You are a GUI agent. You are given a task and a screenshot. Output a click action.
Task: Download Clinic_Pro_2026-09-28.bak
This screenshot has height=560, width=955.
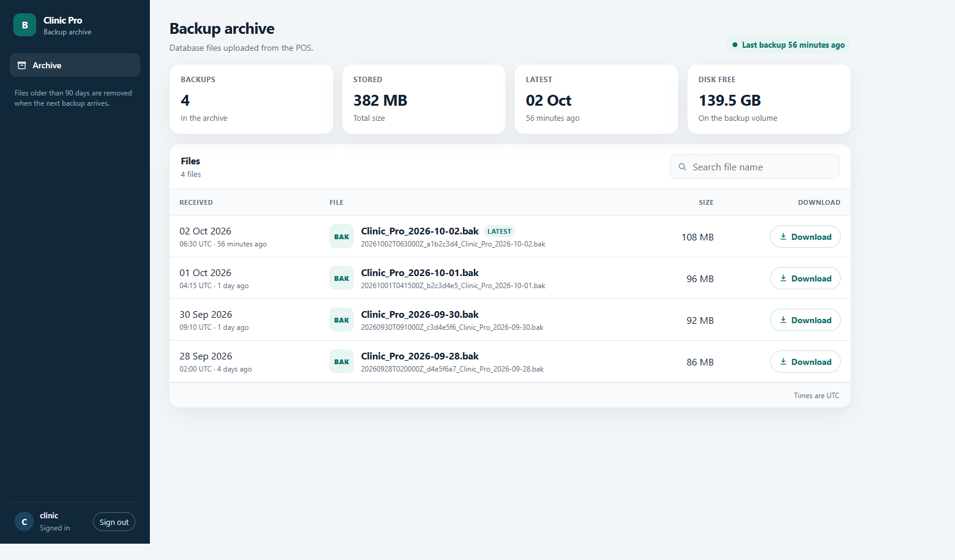(805, 362)
